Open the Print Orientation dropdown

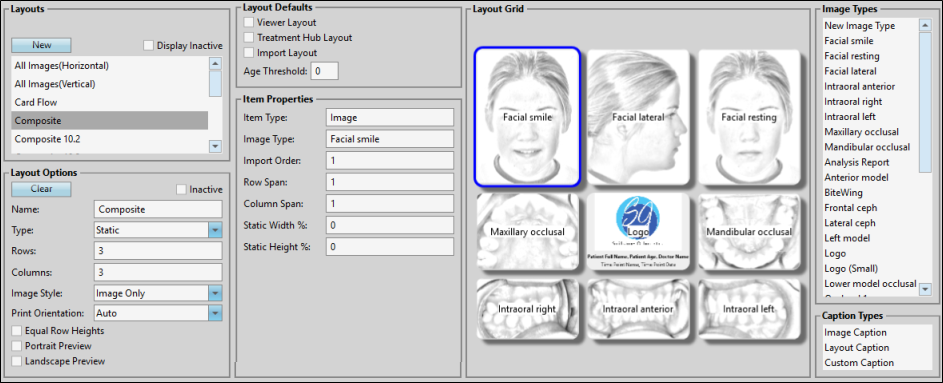(x=158, y=313)
